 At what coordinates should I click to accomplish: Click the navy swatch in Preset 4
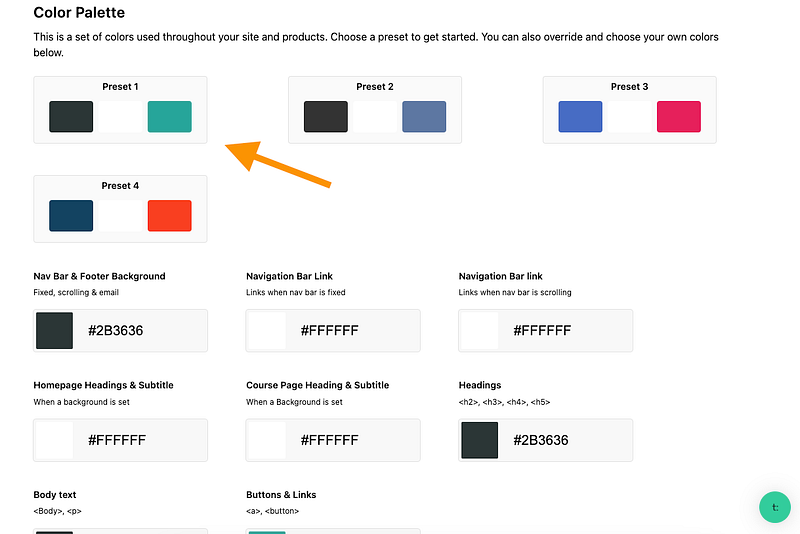(71, 216)
